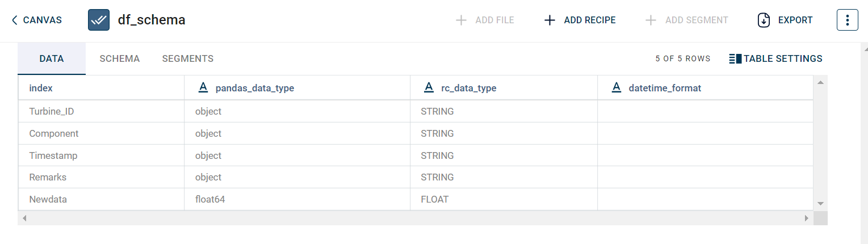This screenshot has width=868, height=244.
Task: Click the datetime_format column type icon
Action: [617, 88]
